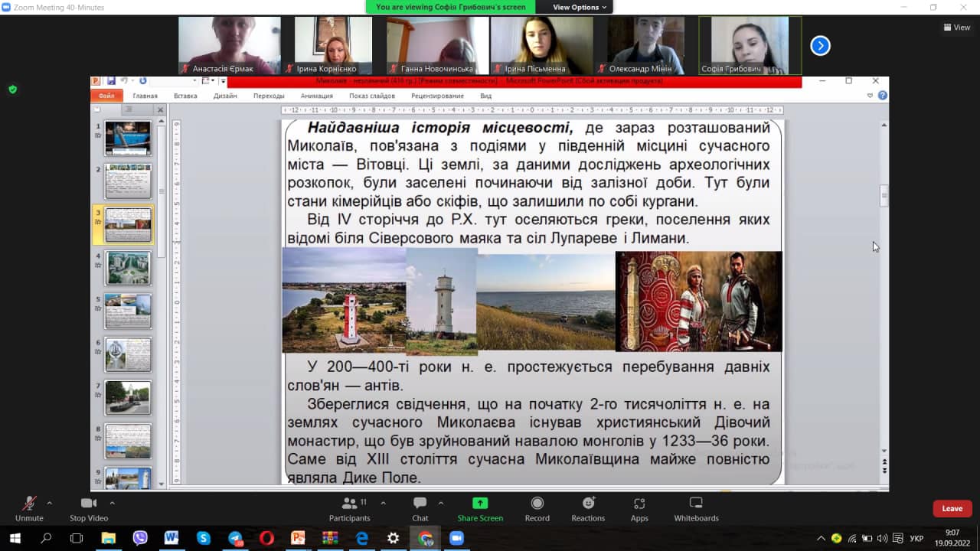Stop Video camera toggle
Screen dimensions: 980x551
(89, 504)
